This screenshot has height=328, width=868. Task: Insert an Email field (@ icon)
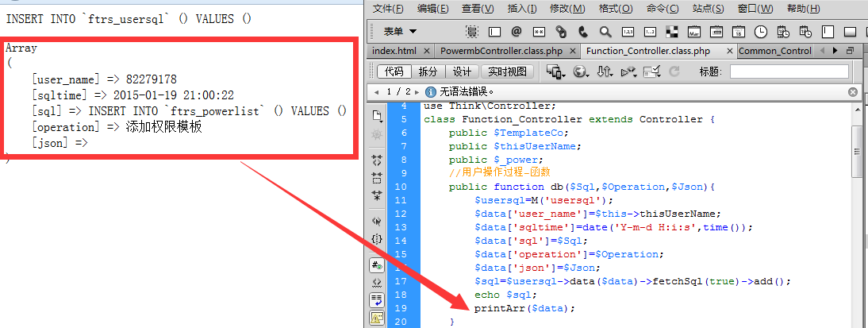[517, 32]
